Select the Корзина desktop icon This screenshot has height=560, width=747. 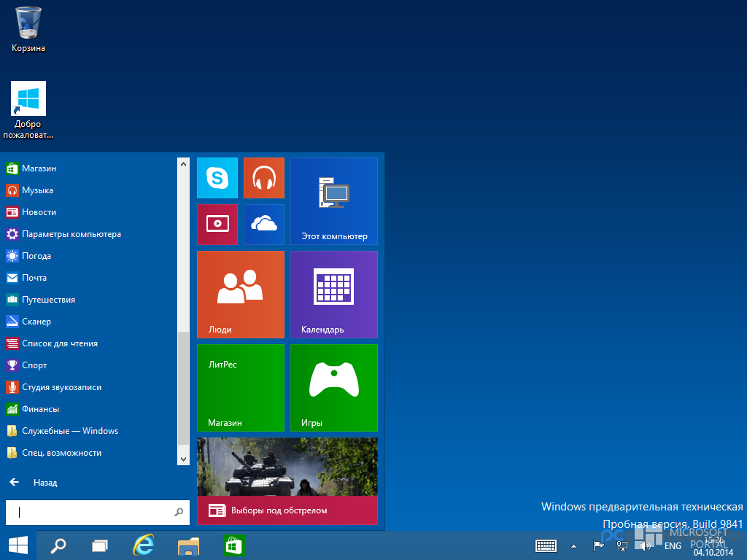coord(28,29)
